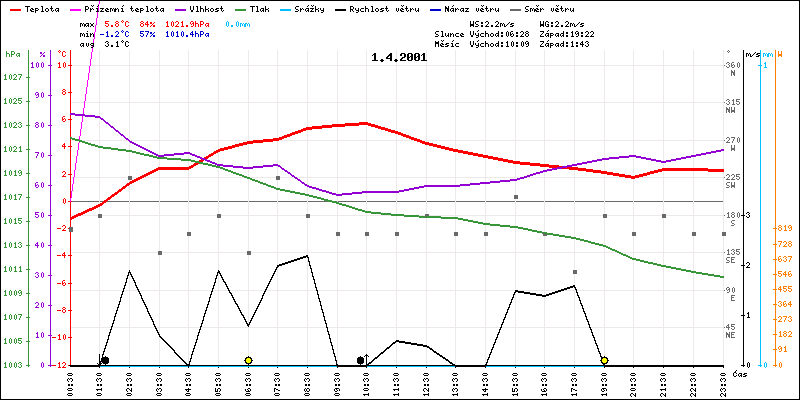800x400 pixels.
Task: Click the date title 1.4.2001
Action: coord(398,57)
